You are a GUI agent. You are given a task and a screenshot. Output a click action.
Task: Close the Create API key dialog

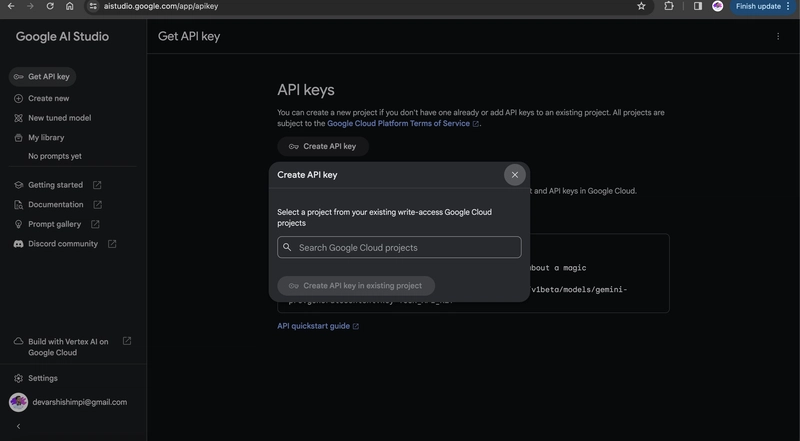(515, 175)
